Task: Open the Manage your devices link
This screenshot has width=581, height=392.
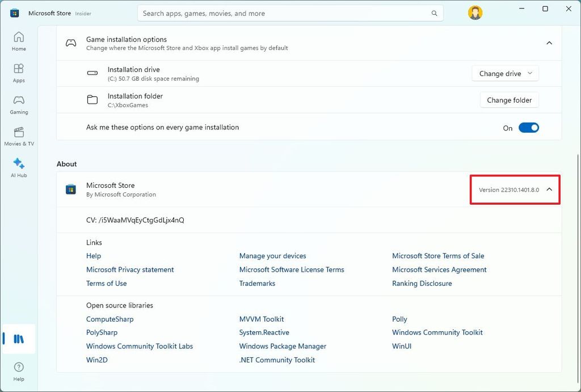Action: 272,256
